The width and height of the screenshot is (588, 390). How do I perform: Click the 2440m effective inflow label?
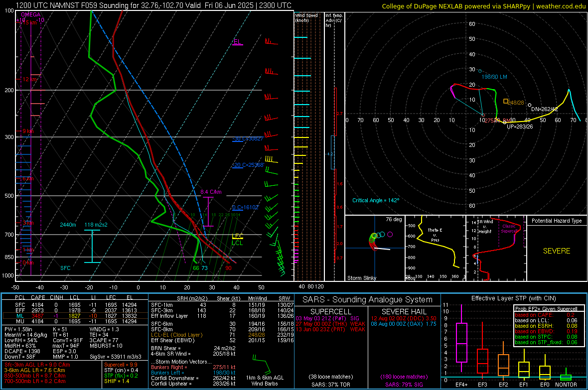[x=68, y=225]
